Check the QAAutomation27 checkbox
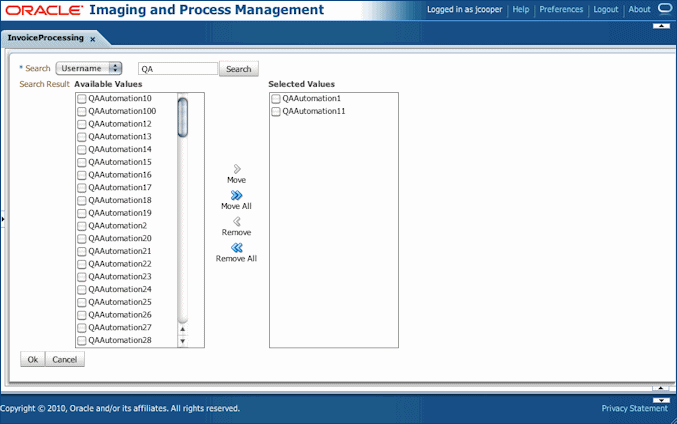The height and width of the screenshot is (424, 677). (82, 328)
